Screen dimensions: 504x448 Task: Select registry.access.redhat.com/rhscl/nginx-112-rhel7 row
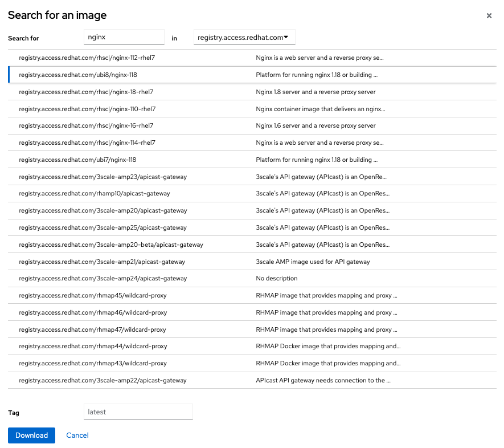[x=252, y=58]
